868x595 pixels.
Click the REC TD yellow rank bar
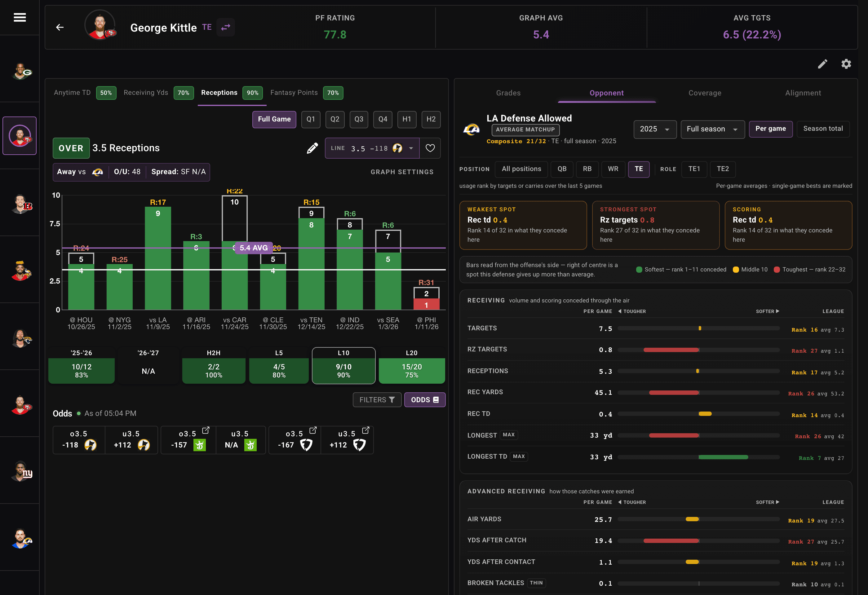(705, 414)
